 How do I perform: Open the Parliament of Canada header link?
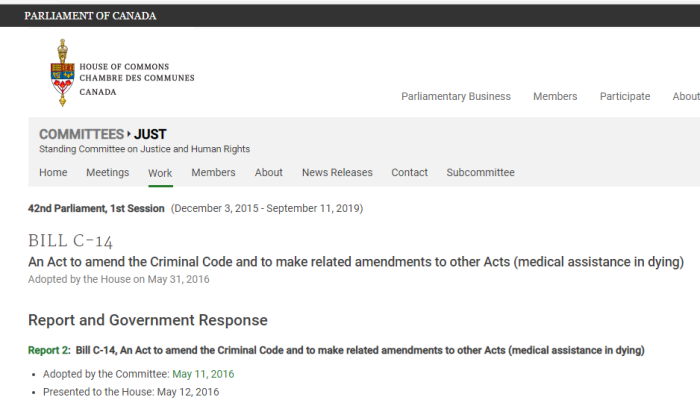[x=90, y=16]
